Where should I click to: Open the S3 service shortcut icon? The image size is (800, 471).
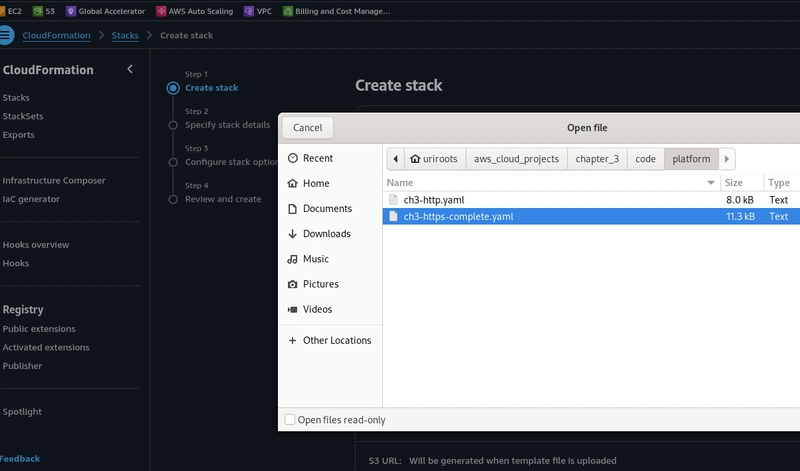[37, 11]
